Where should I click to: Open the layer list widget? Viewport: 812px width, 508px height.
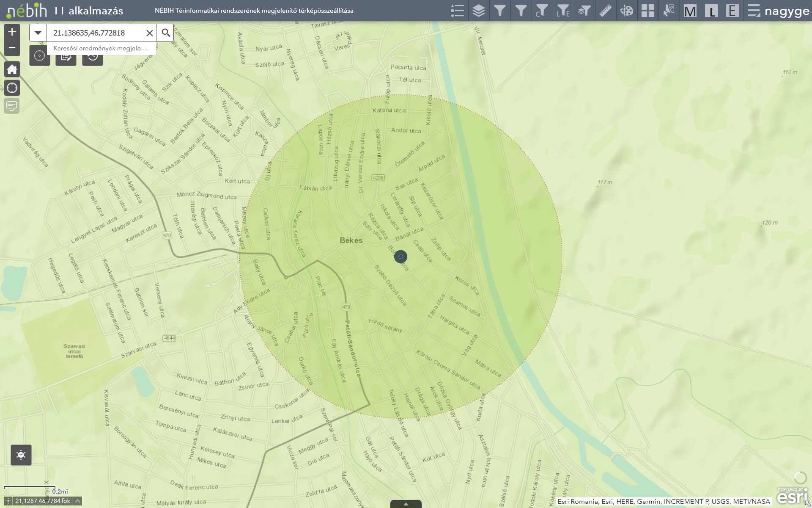pyautogui.click(x=479, y=11)
